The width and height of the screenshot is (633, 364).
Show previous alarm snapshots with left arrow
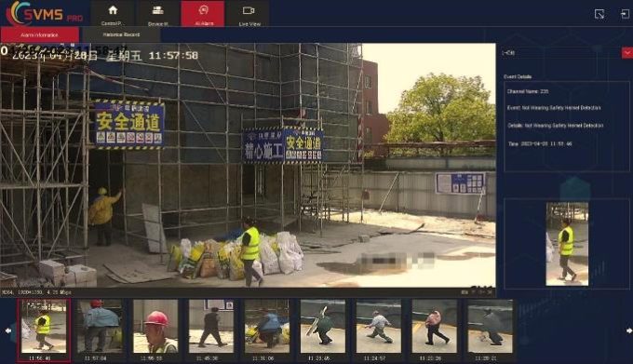8,330
